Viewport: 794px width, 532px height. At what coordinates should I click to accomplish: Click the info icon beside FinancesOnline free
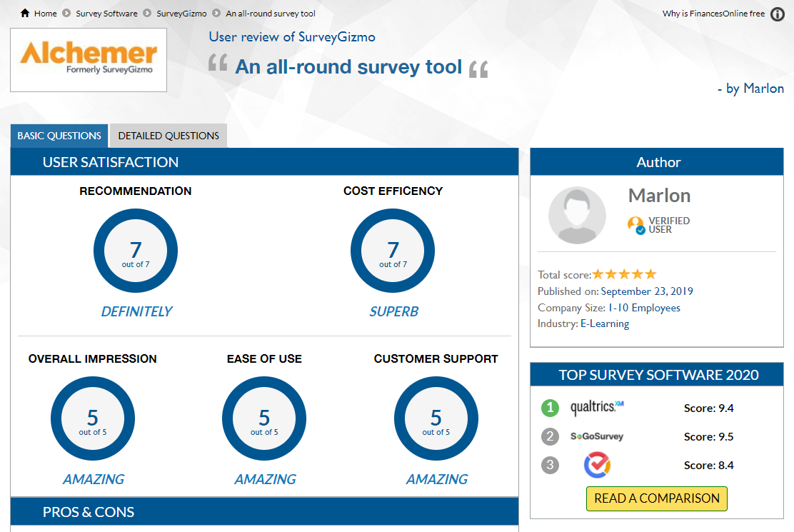[x=778, y=14]
